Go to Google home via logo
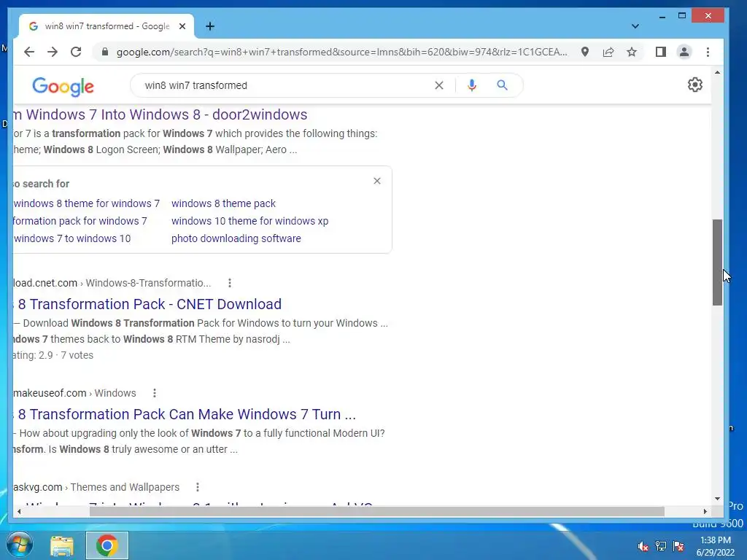This screenshot has height=560, width=747. [x=63, y=87]
